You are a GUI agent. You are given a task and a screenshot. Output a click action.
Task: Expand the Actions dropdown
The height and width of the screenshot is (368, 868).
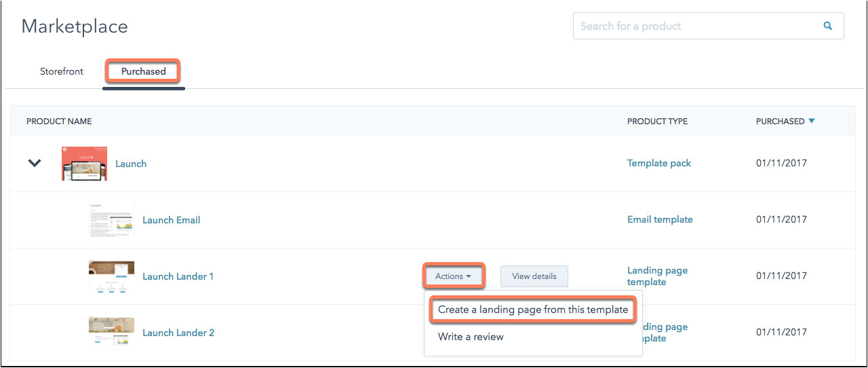(453, 276)
